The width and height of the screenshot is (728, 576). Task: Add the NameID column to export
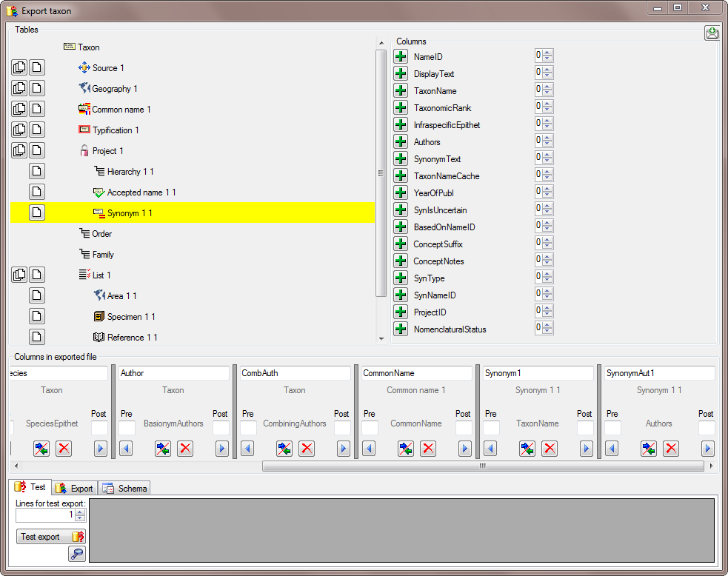tap(401, 57)
